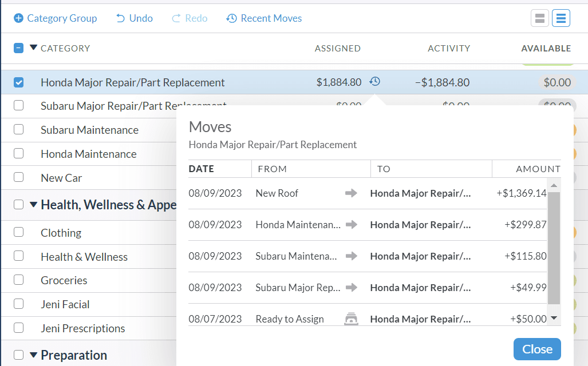Sort moves by the DATE column header
Screen dimensions: 588x366
pyautogui.click(x=202, y=169)
